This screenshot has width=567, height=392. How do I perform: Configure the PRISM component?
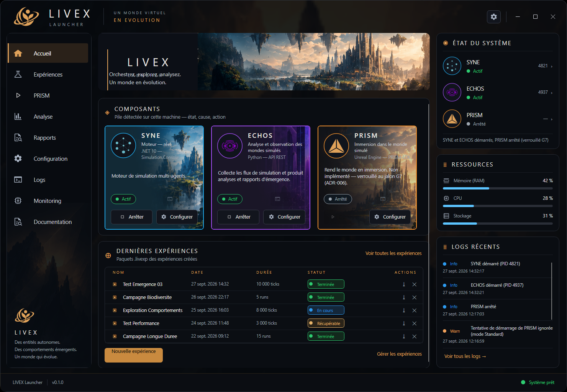click(x=390, y=217)
